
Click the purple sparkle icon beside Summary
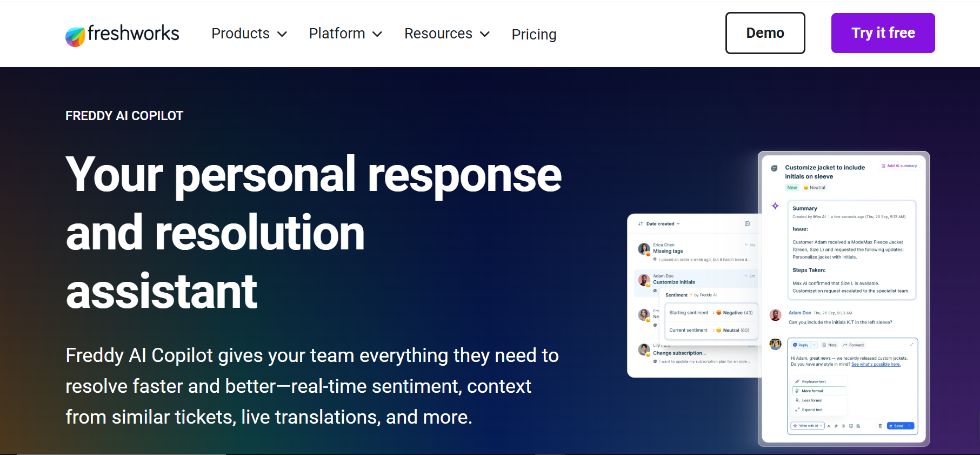(x=775, y=206)
